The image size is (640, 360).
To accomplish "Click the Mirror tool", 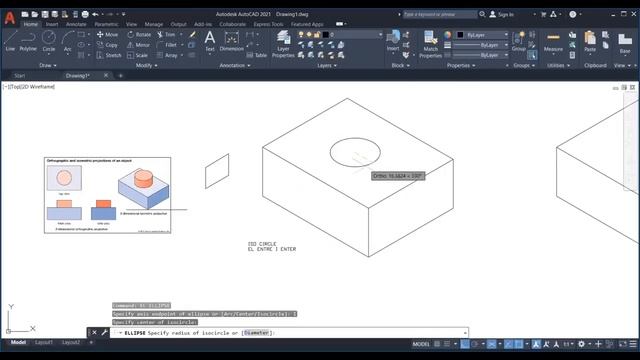I will pos(138,45).
